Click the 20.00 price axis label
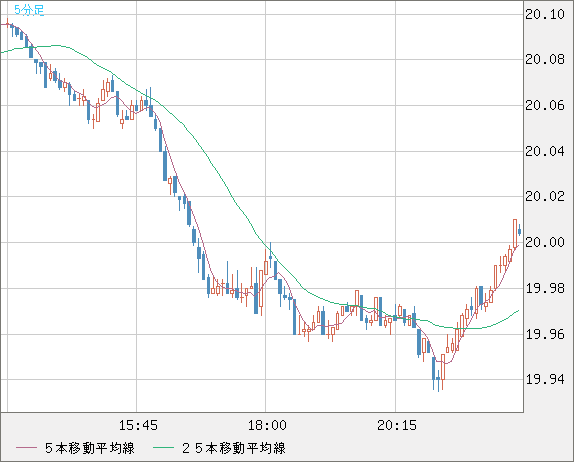574x462 pixels. tap(545, 242)
